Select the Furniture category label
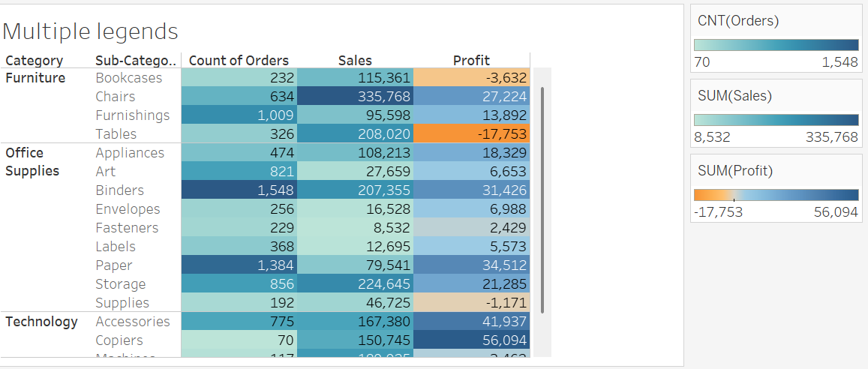 tap(35, 78)
